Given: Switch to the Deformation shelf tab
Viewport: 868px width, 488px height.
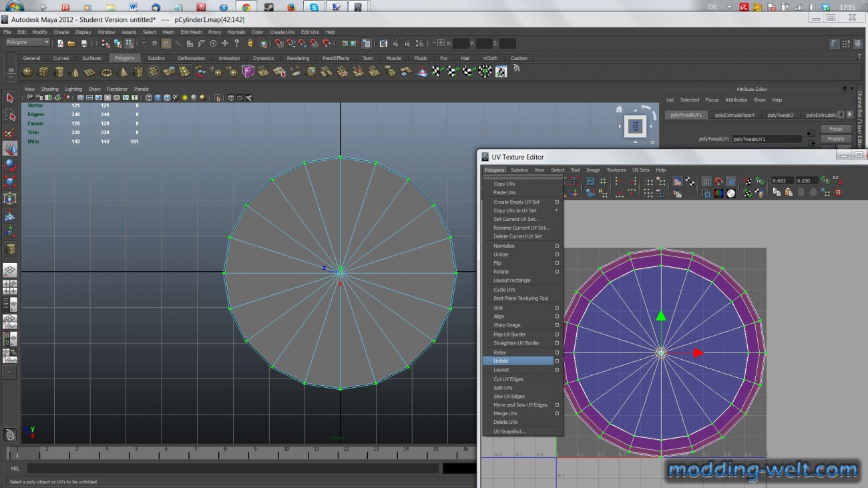Looking at the screenshot, I should click(x=192, y=58).
